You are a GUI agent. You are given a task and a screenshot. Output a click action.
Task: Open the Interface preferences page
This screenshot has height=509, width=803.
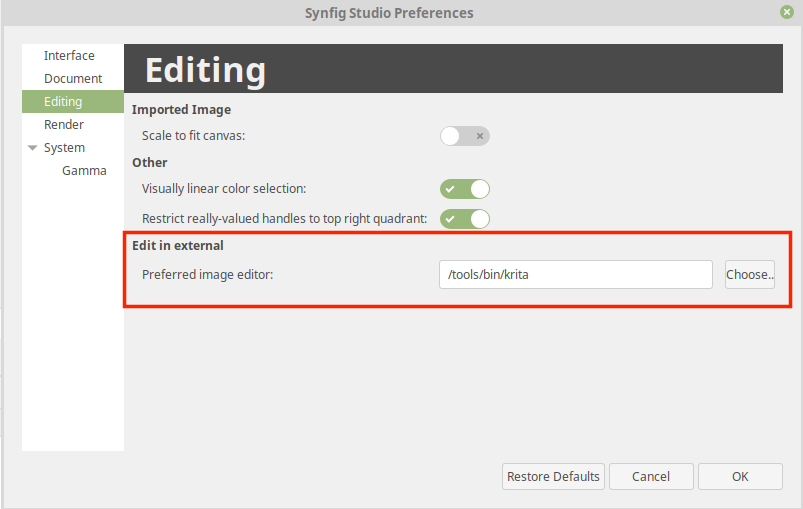[69, 55]
